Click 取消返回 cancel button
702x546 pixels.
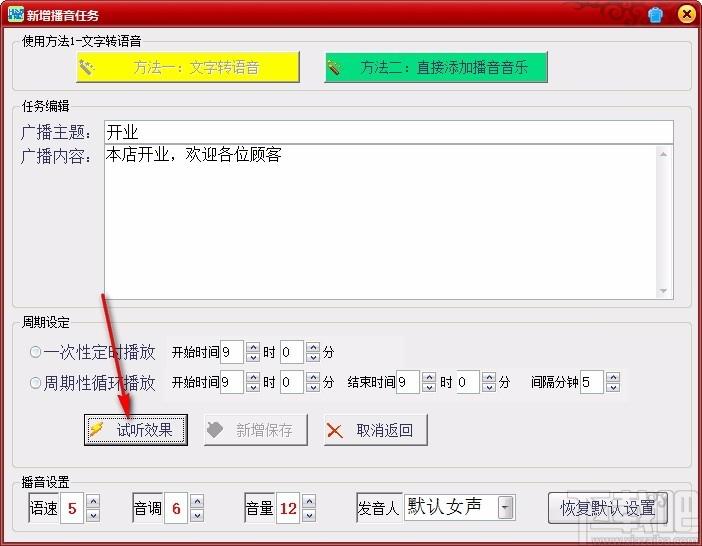pos(376,430)
